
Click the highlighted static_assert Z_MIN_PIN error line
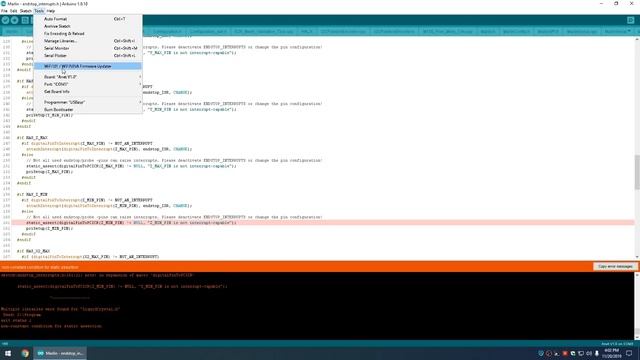(x=322, y=223)
